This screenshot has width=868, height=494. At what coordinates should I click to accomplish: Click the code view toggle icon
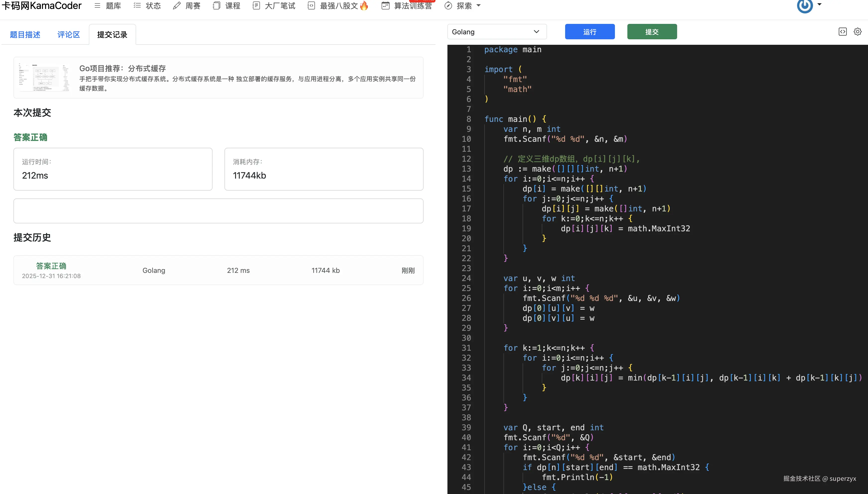pyautogui.click(x=843, y=32)
